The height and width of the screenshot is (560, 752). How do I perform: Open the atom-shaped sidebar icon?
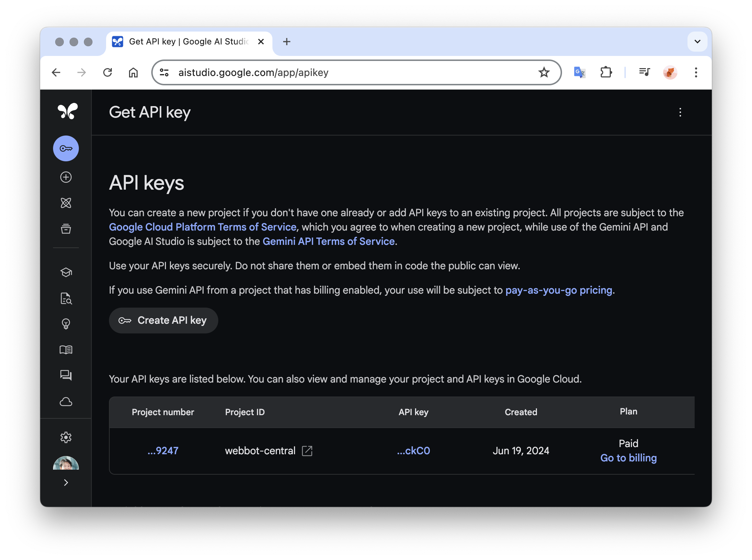[x=66, y=203]
